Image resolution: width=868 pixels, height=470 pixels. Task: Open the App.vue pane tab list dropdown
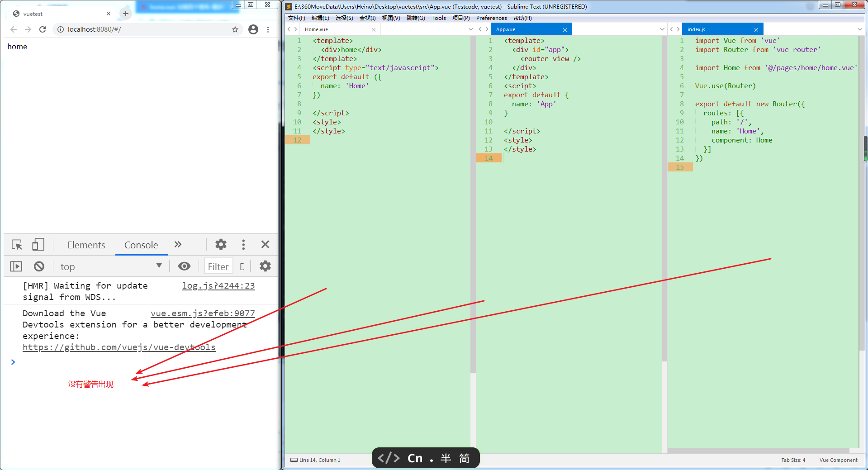click(662, 29)
